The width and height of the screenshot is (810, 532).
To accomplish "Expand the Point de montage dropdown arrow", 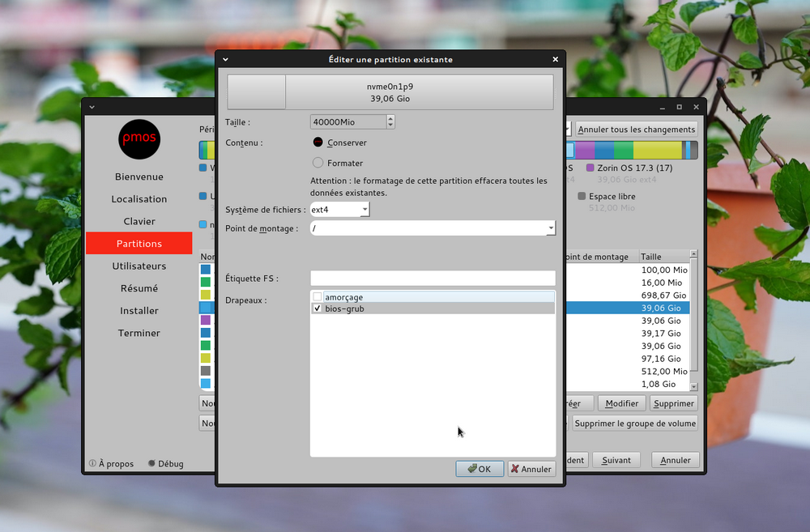I will click(551, 228).
